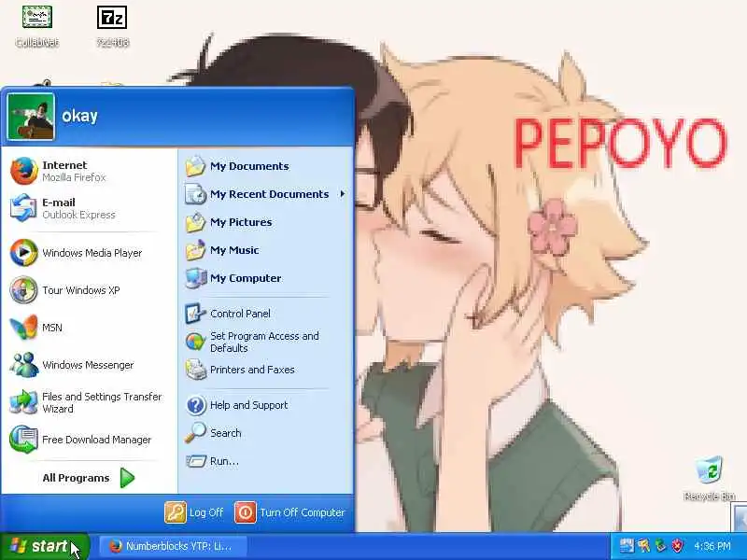
Task: Expand the My Recent Documents submenu arrow
Action: pos(342,194)
